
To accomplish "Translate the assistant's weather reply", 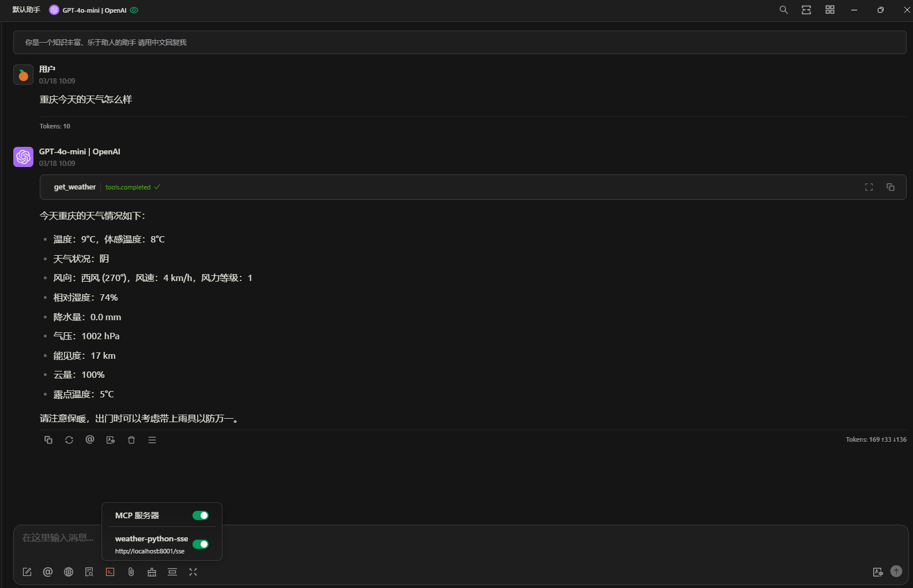I will coord(111,440).
